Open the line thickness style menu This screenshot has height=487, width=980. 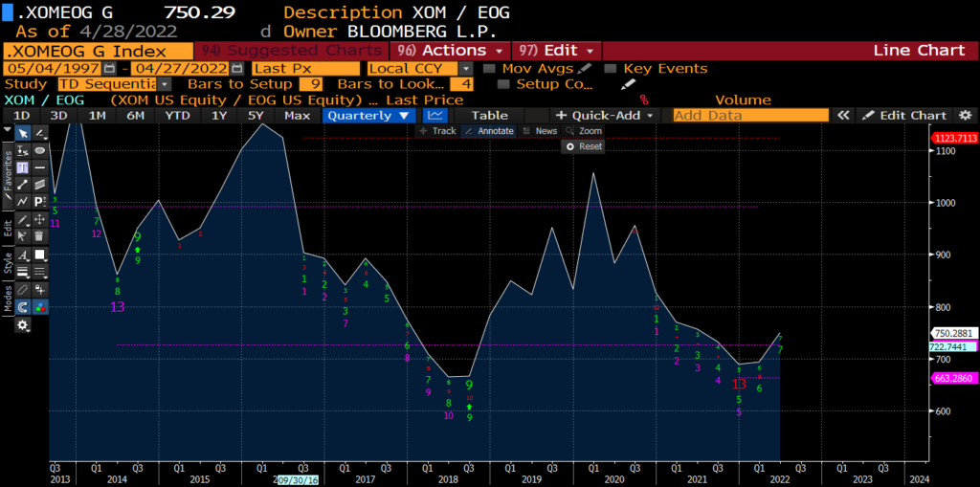[23, 272]
